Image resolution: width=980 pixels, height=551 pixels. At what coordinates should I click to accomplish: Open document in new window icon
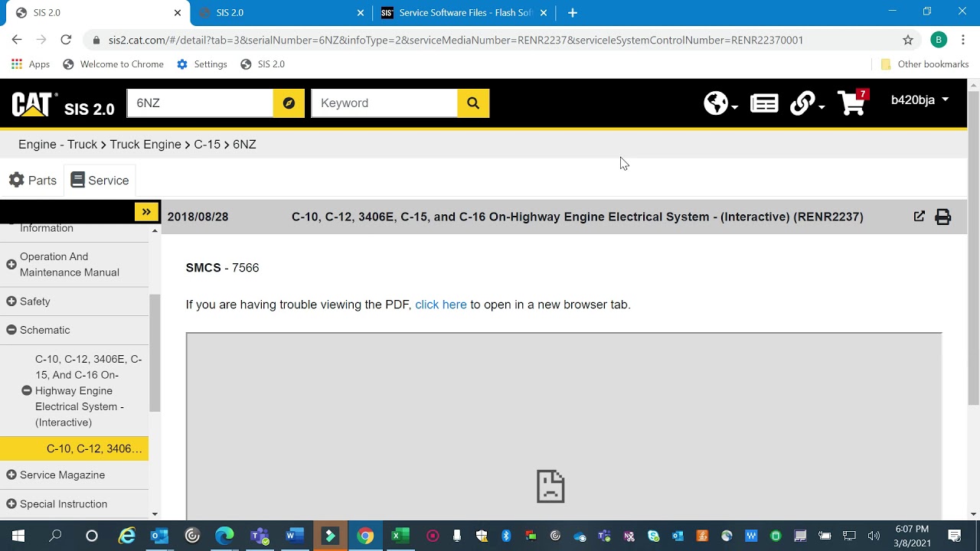point(919,217)
